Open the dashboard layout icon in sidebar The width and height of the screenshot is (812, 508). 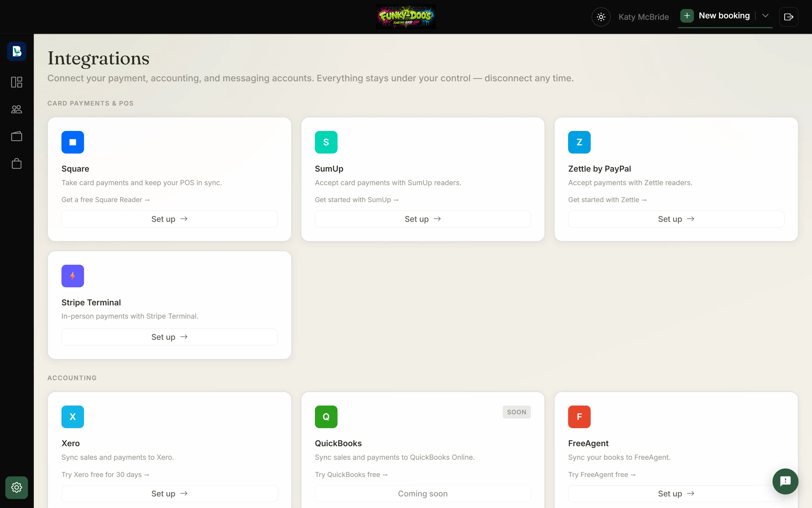tap(16, 82)
